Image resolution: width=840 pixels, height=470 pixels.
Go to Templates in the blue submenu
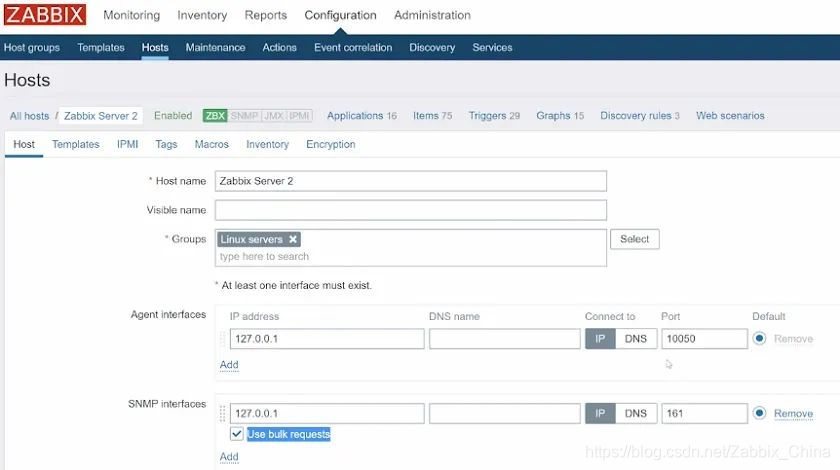pos(101,47)
